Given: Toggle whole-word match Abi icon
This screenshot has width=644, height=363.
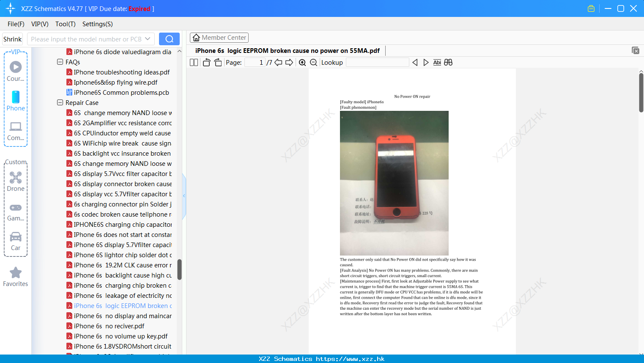Looking at the screenshot, I should tap(437, 63).
